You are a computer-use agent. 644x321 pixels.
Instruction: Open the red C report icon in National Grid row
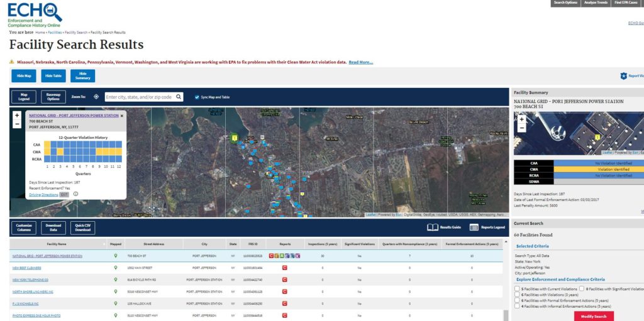[x=272, y=256]
